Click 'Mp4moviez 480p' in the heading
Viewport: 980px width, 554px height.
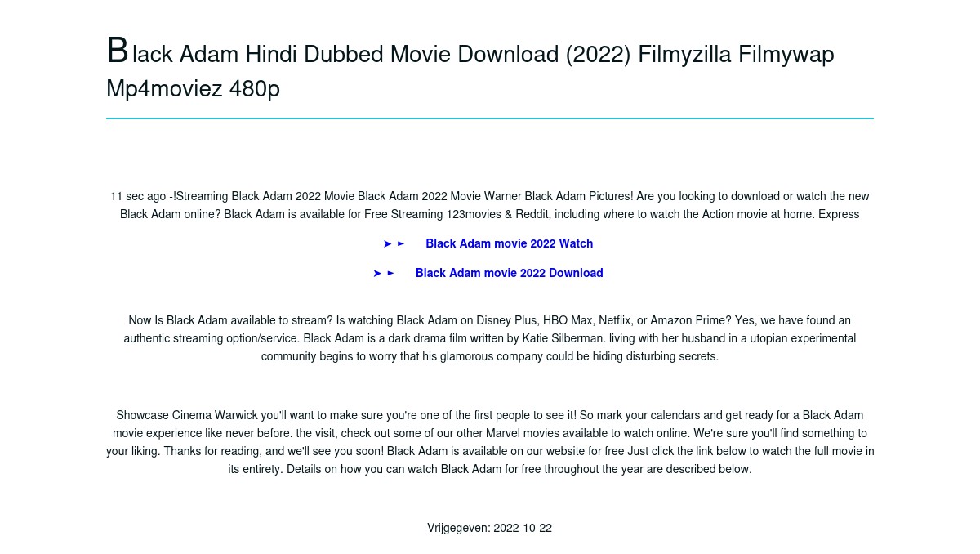click(x=193, y=88)
